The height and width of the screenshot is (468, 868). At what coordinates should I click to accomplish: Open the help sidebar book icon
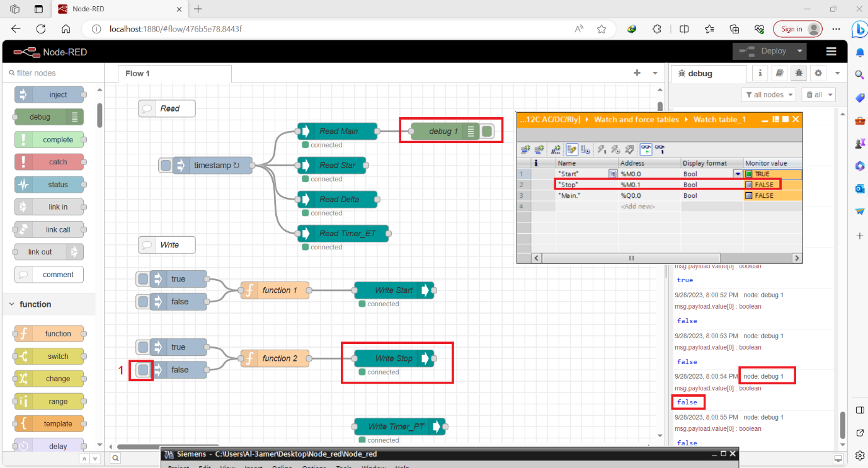point(779,73)
